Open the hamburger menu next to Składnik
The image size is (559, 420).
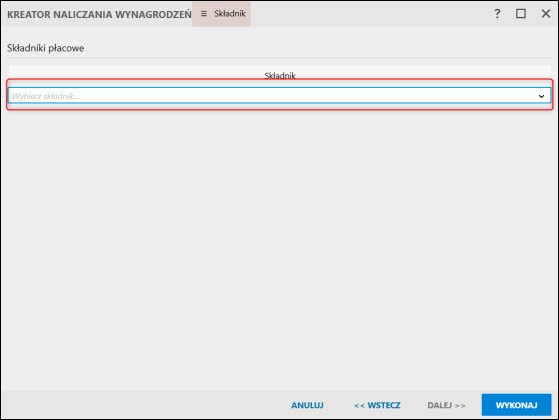(x=204, y=14)
